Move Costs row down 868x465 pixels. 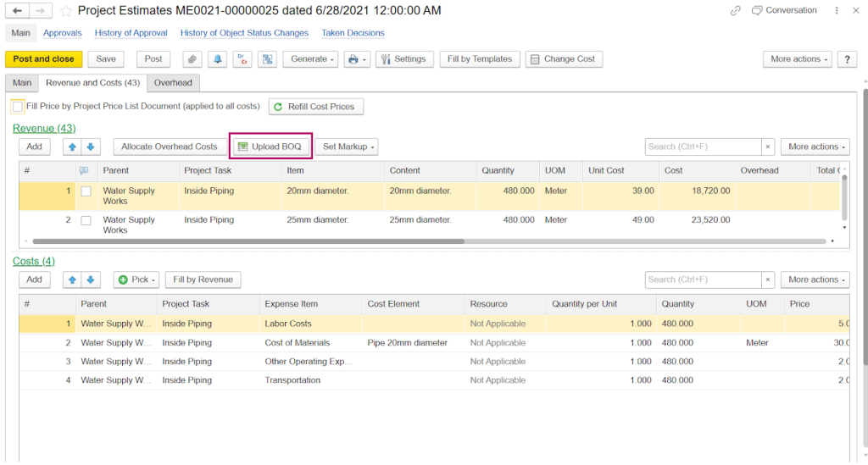click(x=90, y=280)
